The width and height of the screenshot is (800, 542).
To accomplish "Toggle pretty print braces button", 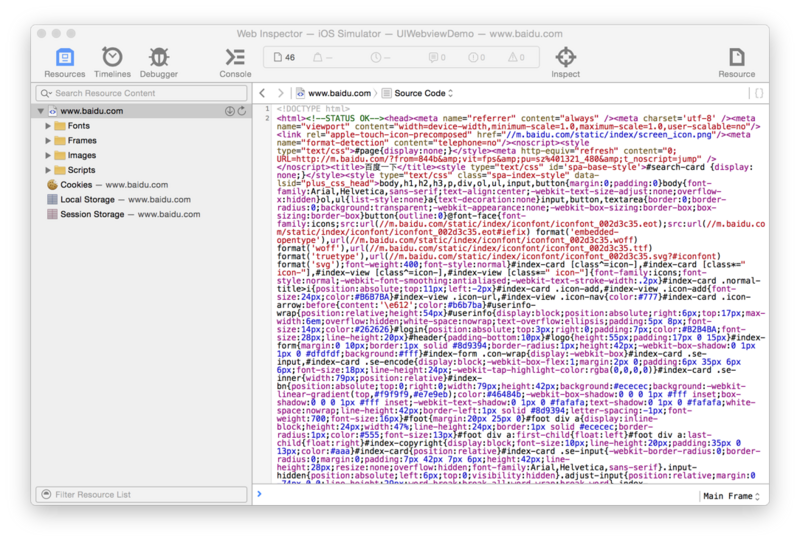I will (759, 93).
